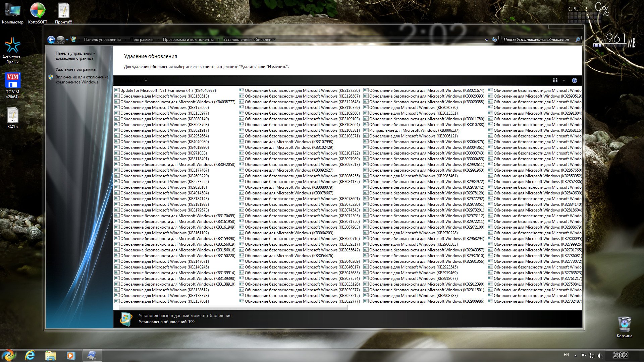Screen dimensions: 644x362
Task: Select the R@1n text file icon
Action: point(12,118)
